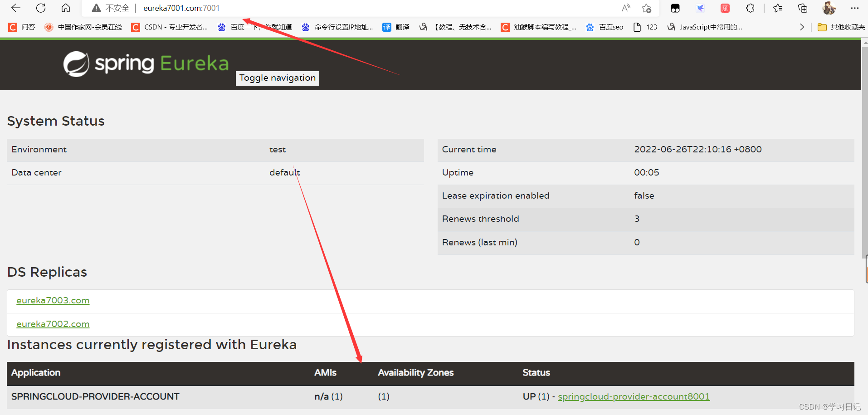
Task: View the not-secure site warning icon
Action: click(96, 8)
